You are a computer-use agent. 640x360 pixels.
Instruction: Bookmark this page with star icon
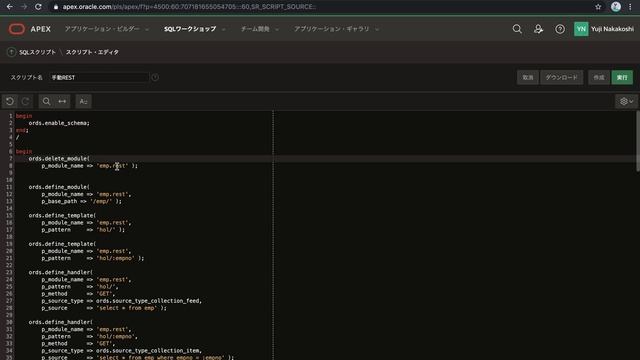pos(598,7)
